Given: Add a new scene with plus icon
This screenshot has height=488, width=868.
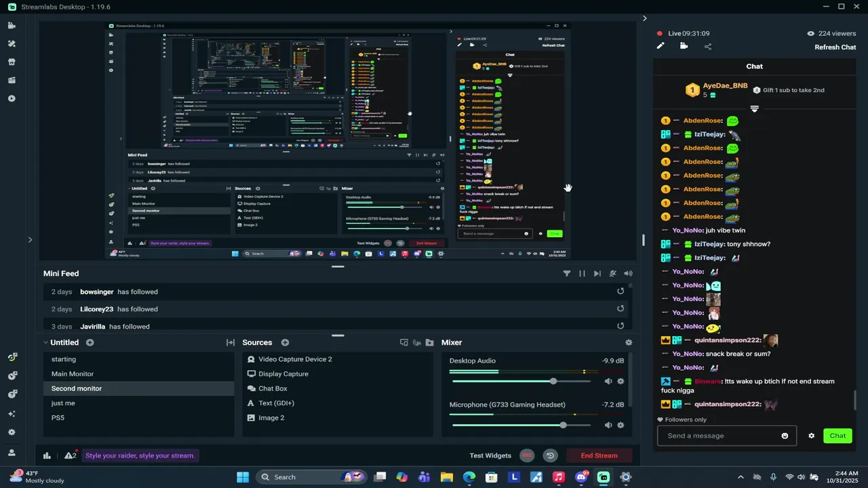Looking at the screenshot, I should click(90, 343).
